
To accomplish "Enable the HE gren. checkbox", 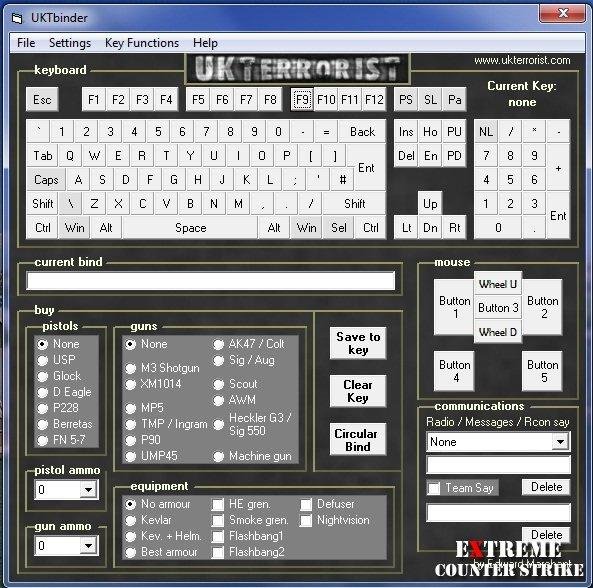I will pos(218,504).
